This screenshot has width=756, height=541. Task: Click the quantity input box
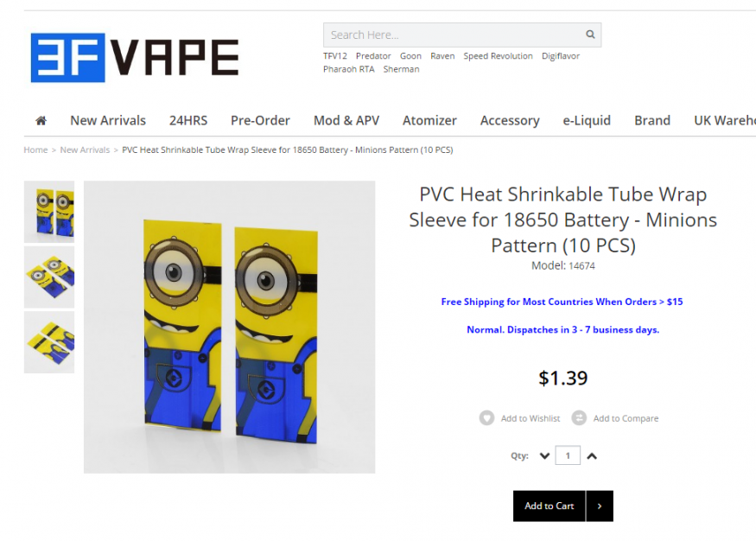(568, 455)
